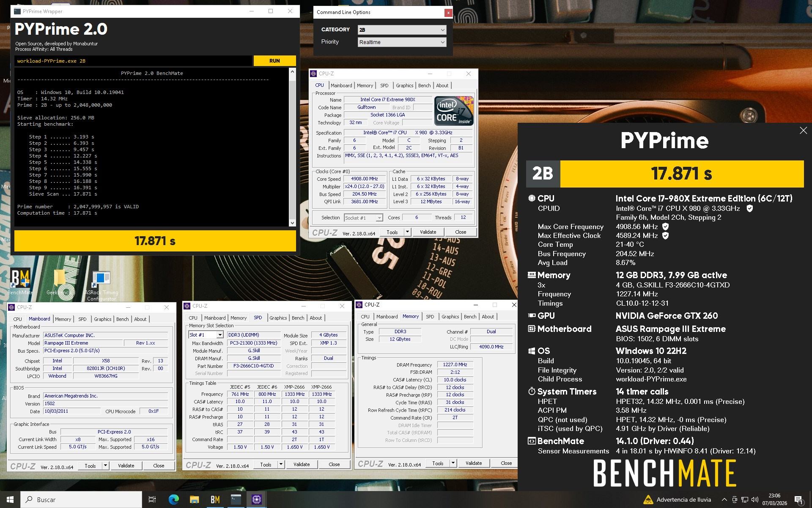Image resolution: width=812 pixels, height=508 pixels.
Task: Click the CPU-Z taskbar icon
Action: pyautogui.click(x=256, y=500)
